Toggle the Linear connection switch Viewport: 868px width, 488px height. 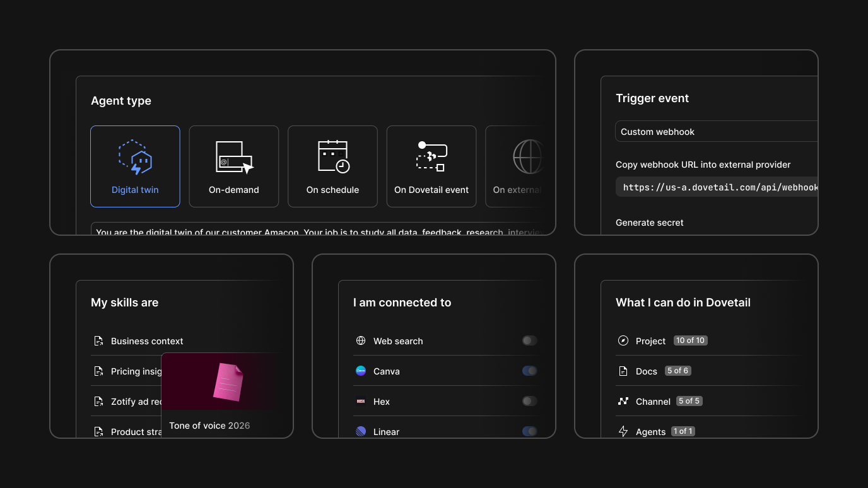(529, 431)
